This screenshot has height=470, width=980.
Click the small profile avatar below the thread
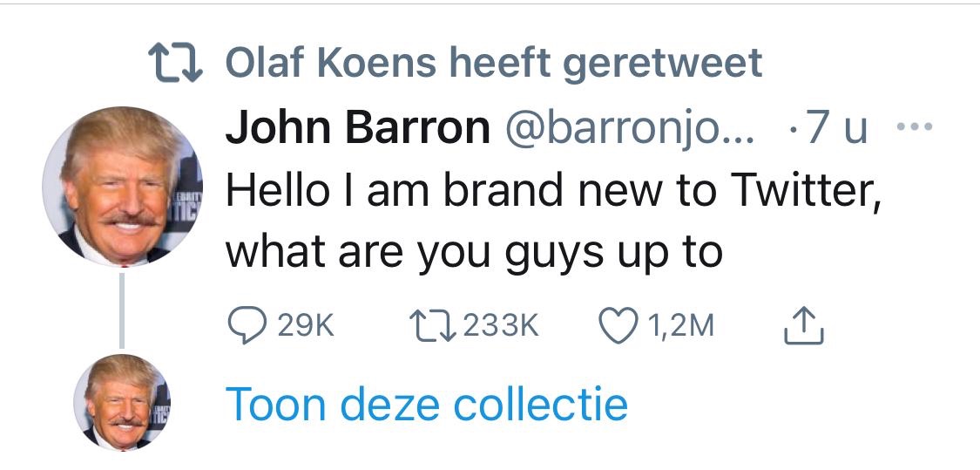[x=123, y=402]
